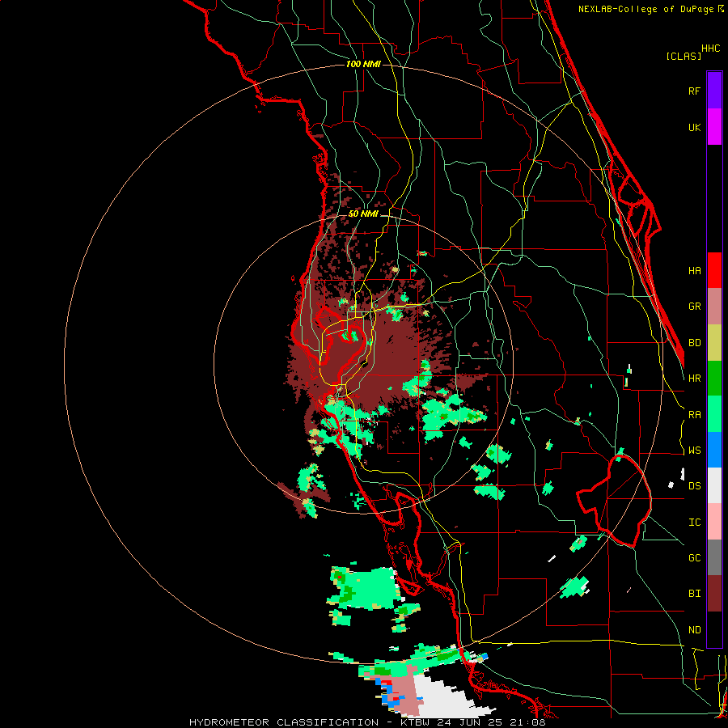Click the large green rain cell offshore south
728x728 pixels.
coord(366,589)
